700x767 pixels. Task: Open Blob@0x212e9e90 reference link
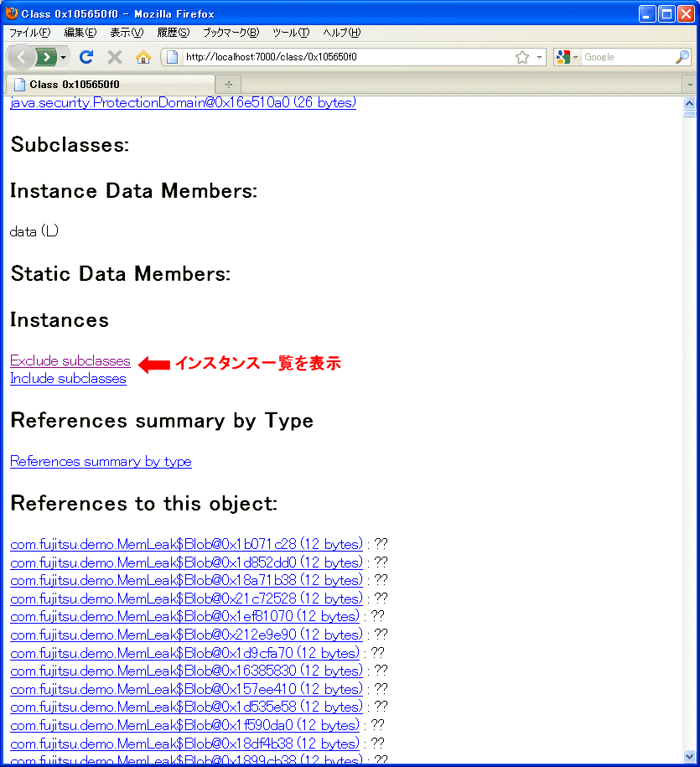(186, 635)
